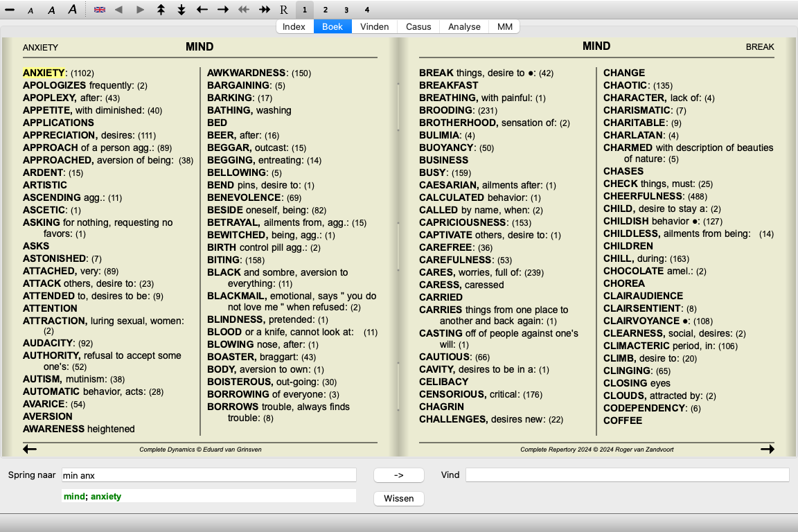Click the minus icon in toolbar
Screen dimensions: 798x532
10,10
